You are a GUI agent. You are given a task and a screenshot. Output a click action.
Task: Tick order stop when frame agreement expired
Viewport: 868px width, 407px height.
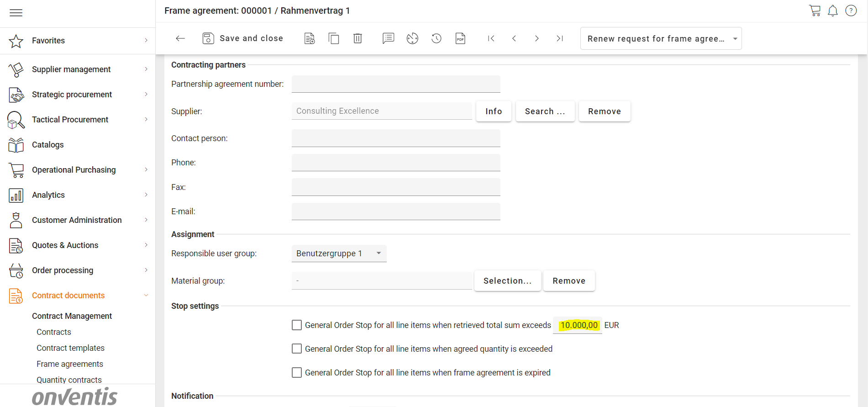297,373
